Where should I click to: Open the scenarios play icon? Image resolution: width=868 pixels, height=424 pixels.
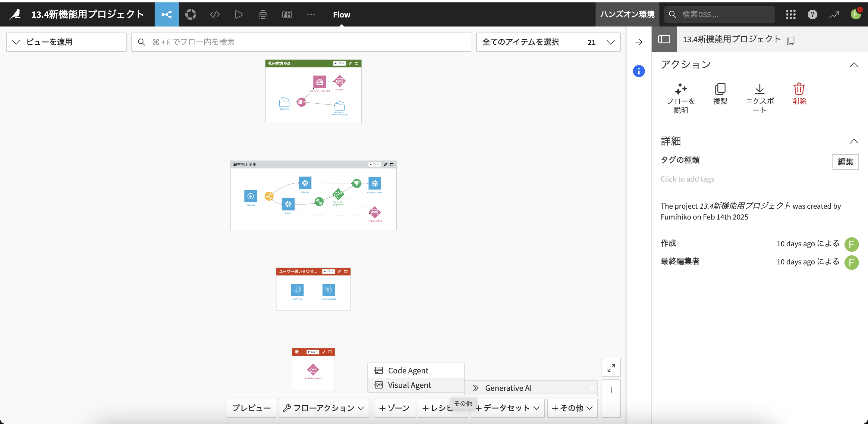[x=239, y=14]
